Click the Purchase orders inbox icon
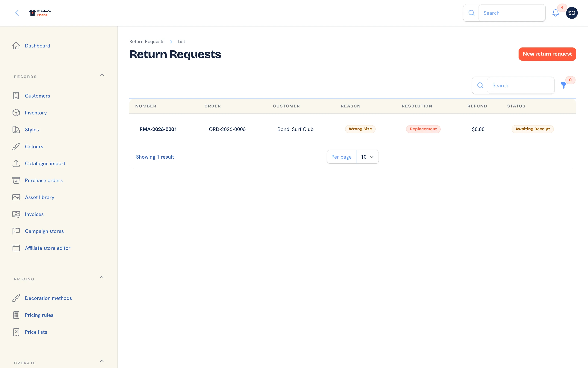The height and width of the screenshot is (368, 588). pyautogui.click(x=16, y=180)
